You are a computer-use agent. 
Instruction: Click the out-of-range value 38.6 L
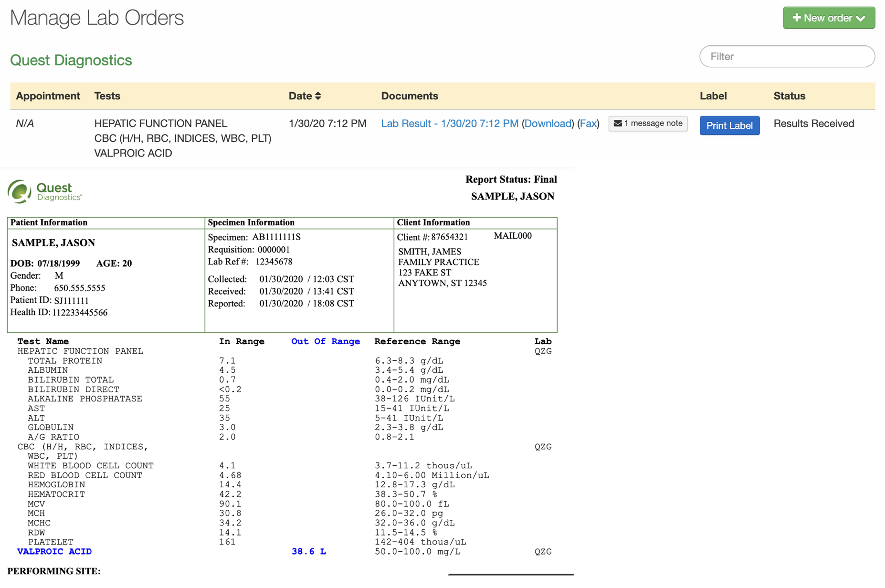(x=308, y=552)
